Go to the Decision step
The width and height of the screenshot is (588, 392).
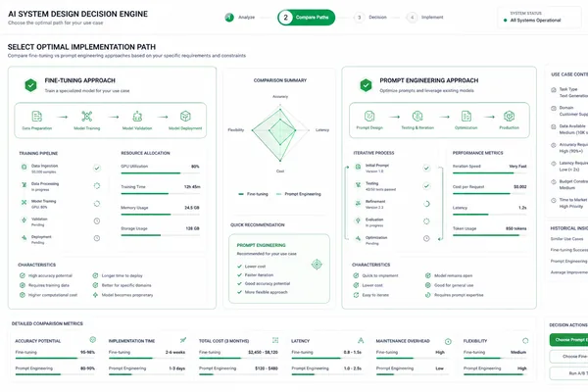click(370, 18)
